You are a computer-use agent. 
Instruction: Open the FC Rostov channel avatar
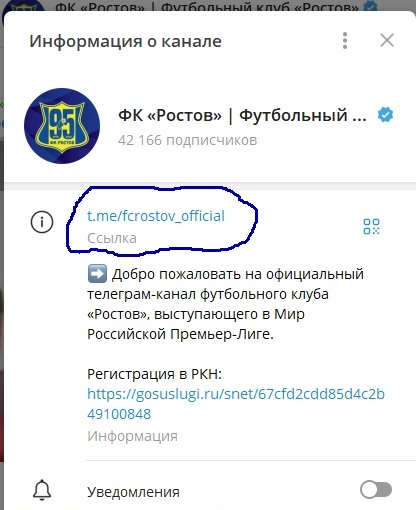(x=62, y=126)
